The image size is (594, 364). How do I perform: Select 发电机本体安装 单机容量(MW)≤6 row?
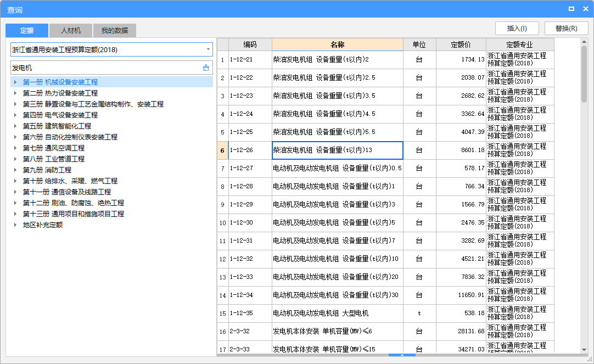pos(338,332)
